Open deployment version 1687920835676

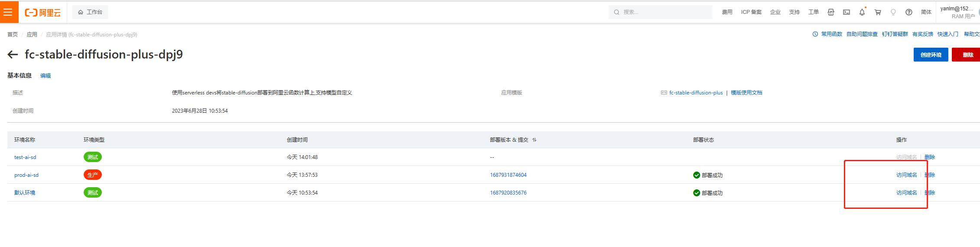click(508, 193)
